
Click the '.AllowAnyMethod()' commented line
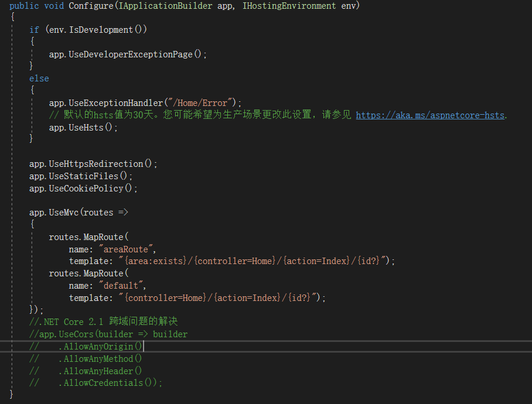point(86,358)
